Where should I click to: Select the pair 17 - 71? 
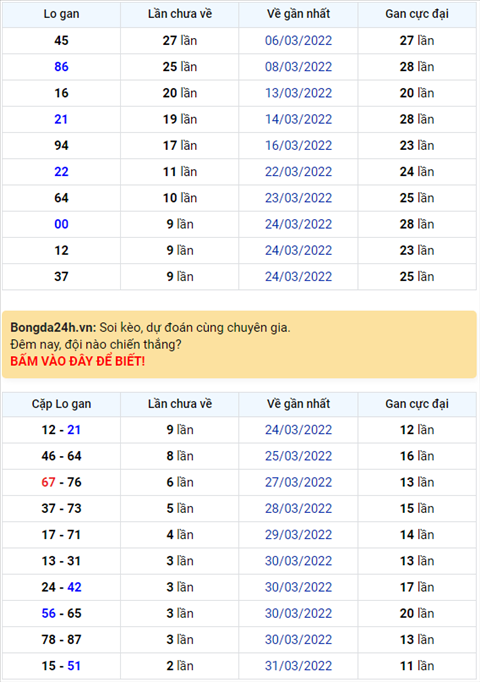coord(61,535)
